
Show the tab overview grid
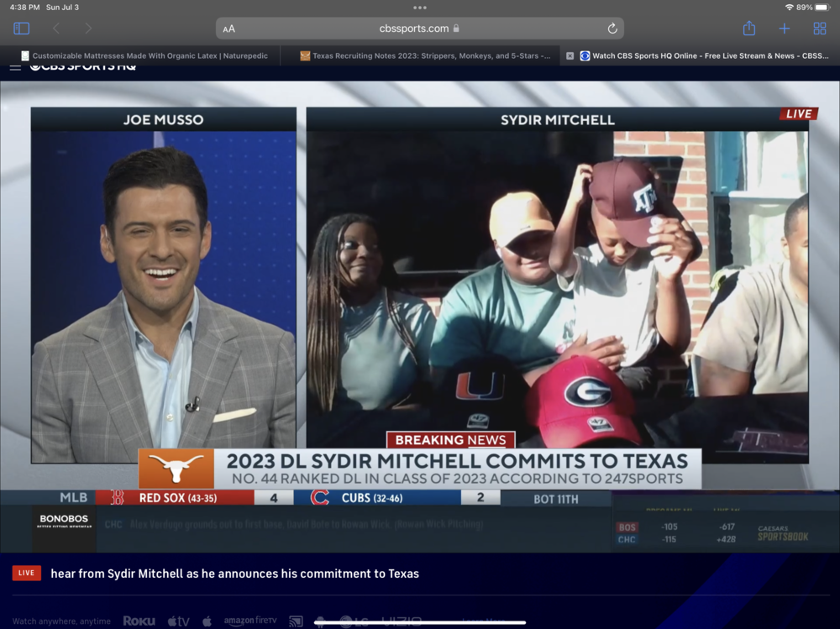pos(820,29)
